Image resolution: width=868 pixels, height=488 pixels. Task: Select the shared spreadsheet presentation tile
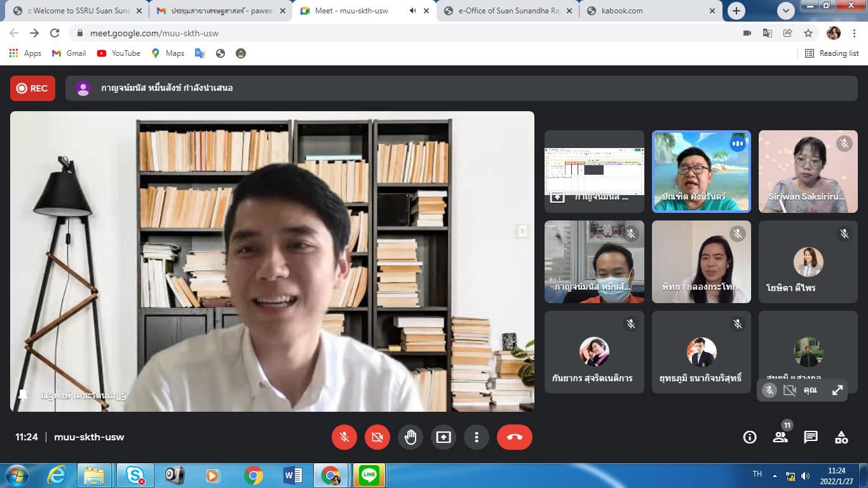click(594, 171)
